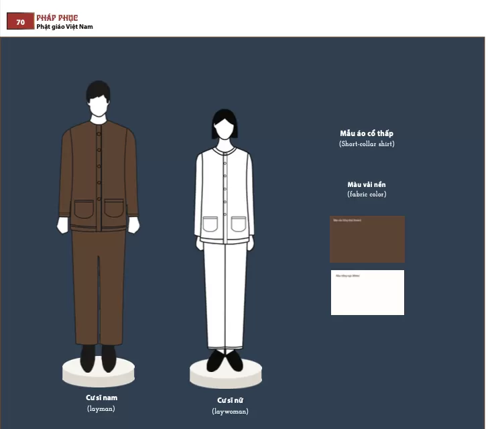Viewport: 504px width, 429px height.
Task: Click the layman's brown trousers
Action: [x=98, y=288]
